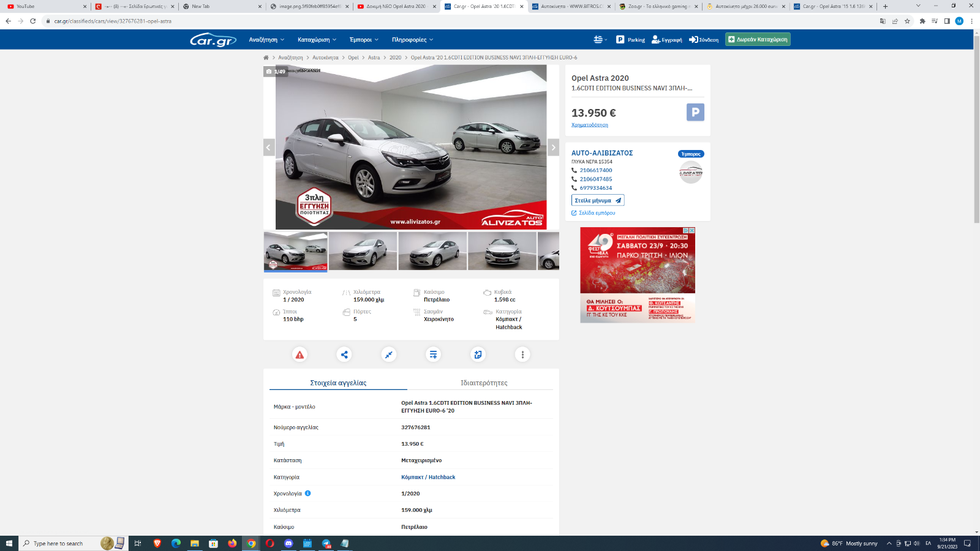This screenshot has width=980, height=551.
Task: Show hidden system tray icons chevron
Action: pos(889,543)
